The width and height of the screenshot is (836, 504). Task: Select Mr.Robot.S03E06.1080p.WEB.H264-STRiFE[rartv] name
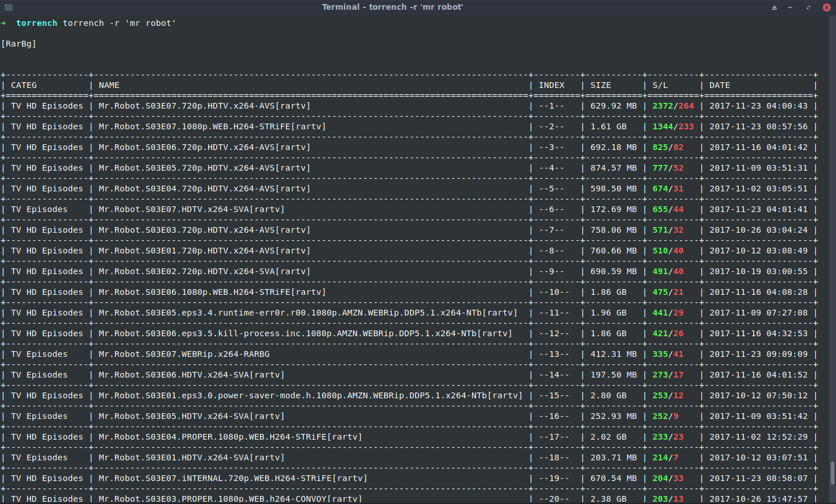tap(212, 292)
